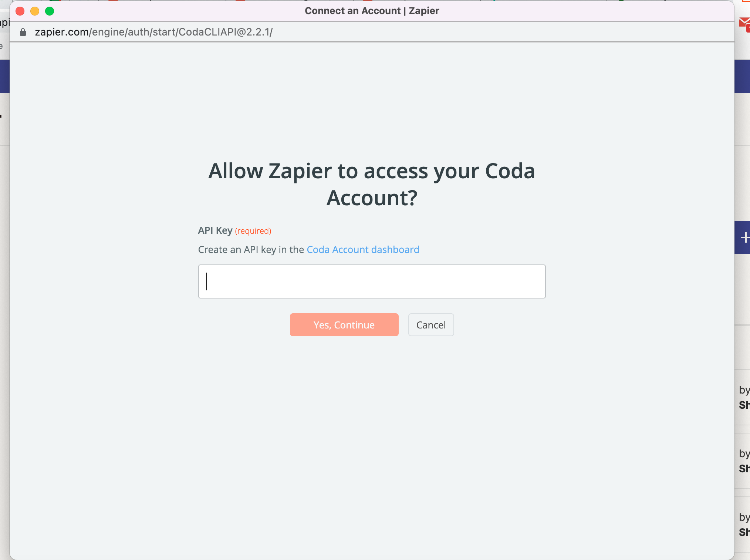Select the second "by Sh" item at right
Image resolution: width=750 pixels, height=560 pixels.
coord(744,461)
